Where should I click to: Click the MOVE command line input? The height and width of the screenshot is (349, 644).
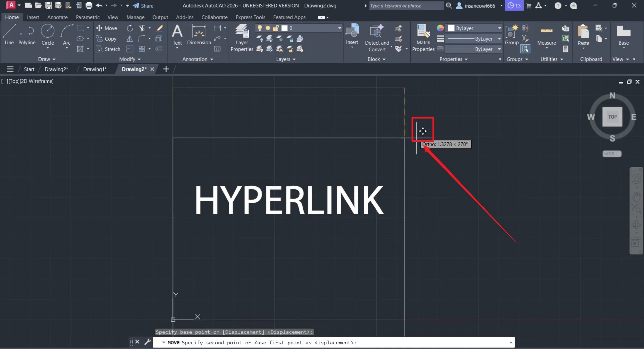coord(334,342)
